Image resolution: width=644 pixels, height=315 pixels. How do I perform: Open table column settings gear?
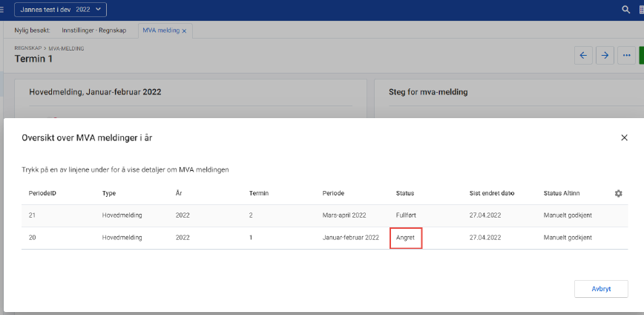coord(618,193)
